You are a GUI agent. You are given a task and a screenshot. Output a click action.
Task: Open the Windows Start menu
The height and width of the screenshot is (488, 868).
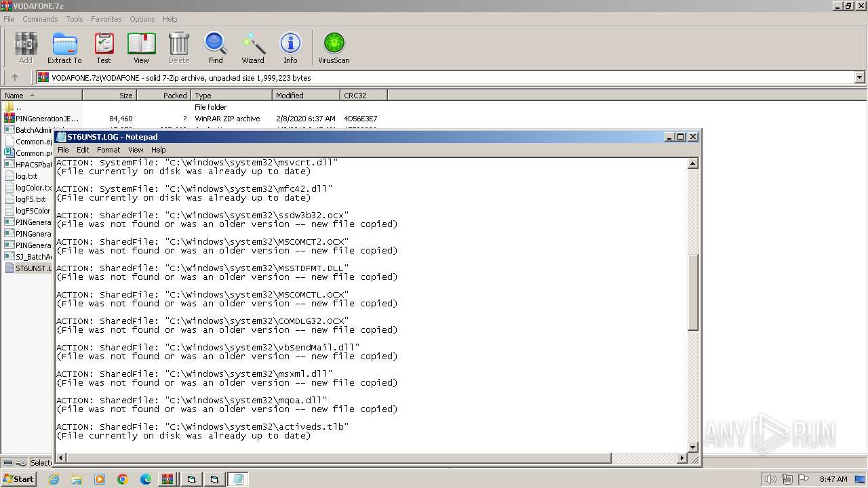[18, 479]
